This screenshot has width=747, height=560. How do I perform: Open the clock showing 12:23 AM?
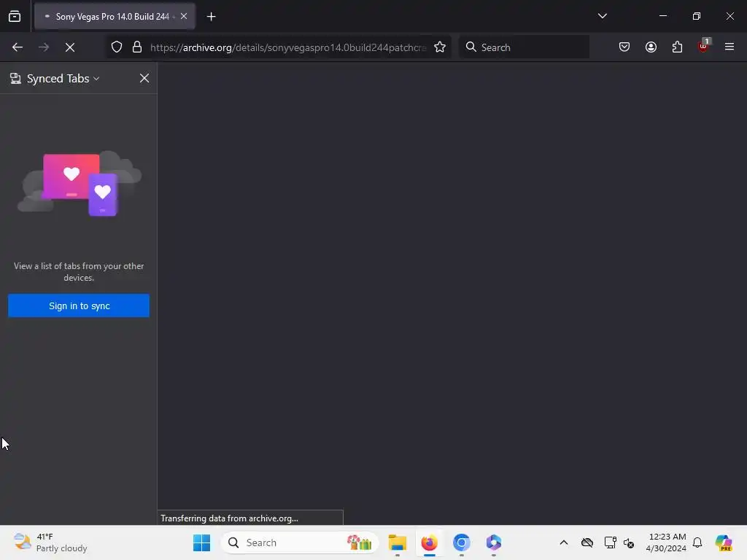click(666, 542)
